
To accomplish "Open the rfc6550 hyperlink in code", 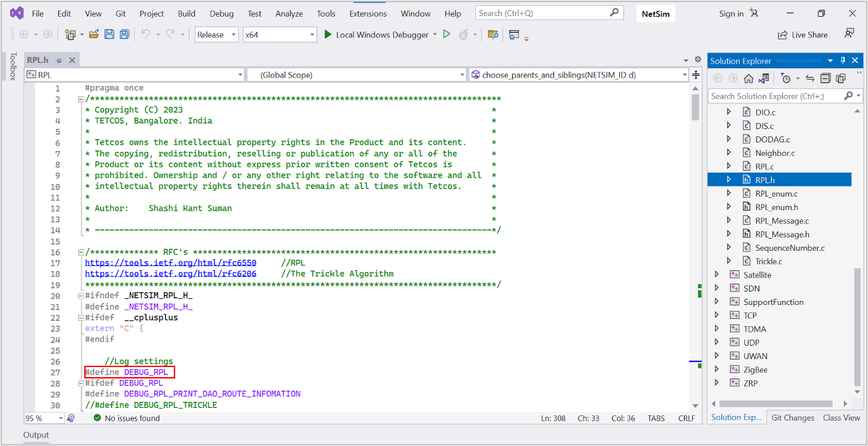I will point(171,263).
